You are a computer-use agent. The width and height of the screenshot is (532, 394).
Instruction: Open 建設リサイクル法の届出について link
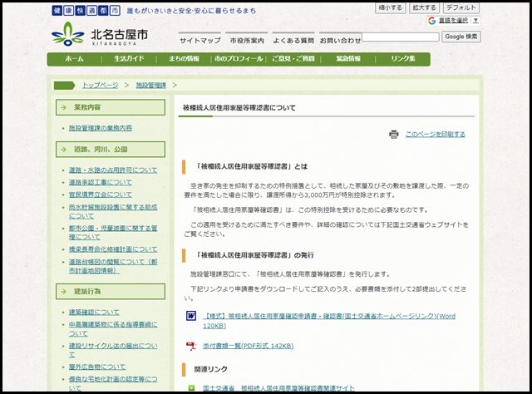click(x=113, y=350)
